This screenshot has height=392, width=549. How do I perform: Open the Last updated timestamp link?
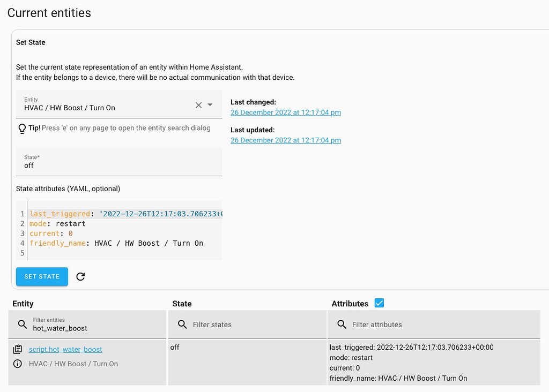285,140
